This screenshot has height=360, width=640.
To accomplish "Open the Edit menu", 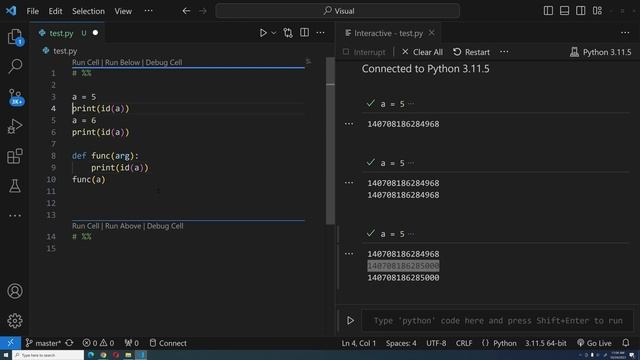I will click(x=55, y=11).
